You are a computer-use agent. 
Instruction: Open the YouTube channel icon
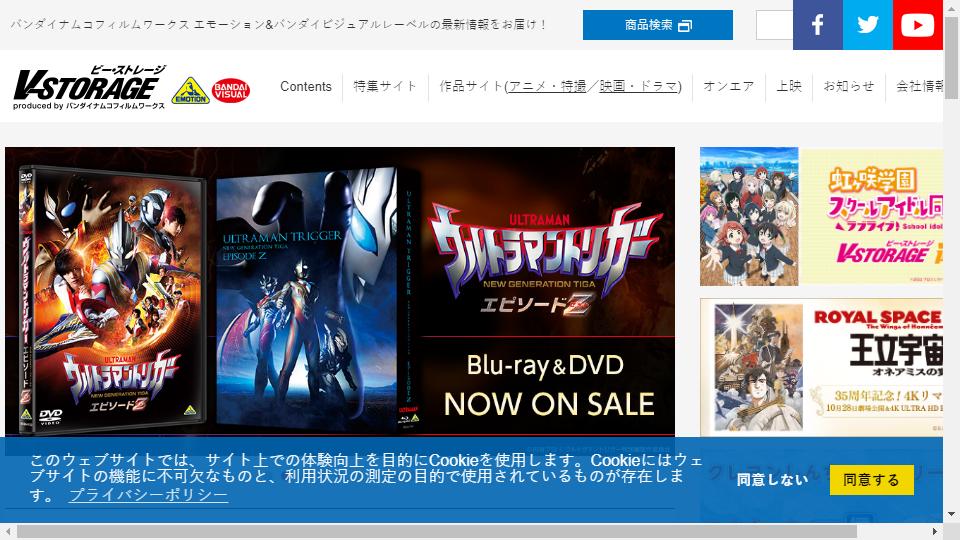pos(917,24)
